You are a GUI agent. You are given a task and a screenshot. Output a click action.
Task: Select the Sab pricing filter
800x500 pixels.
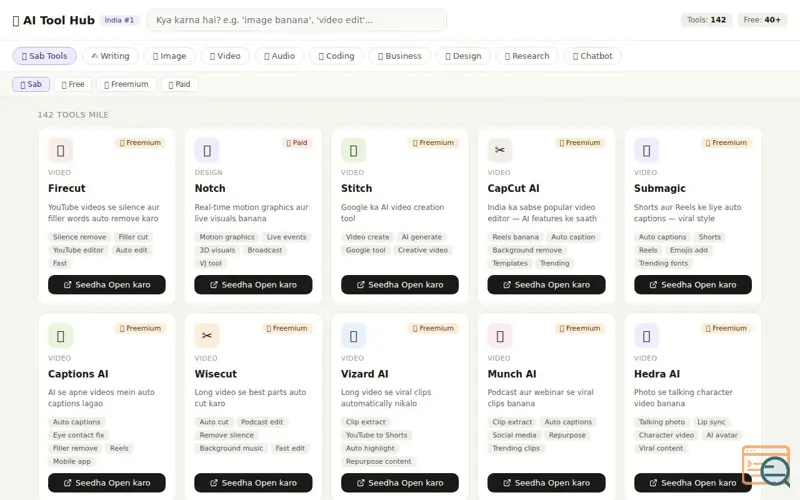click(31, 84)
